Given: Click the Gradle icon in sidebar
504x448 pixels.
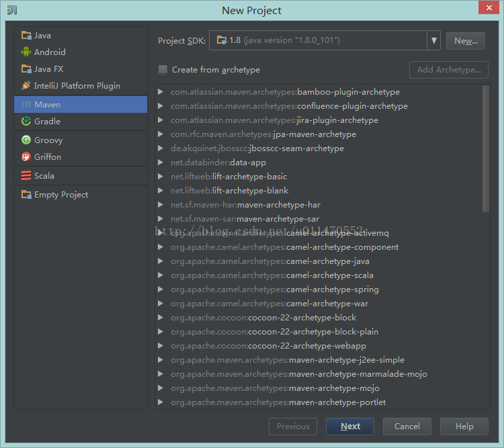Looking at the screenshot, I should click(26, 121).
